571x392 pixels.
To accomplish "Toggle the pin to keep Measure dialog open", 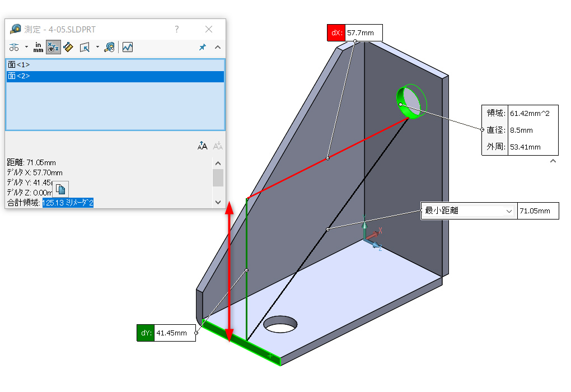I will 203,48.
